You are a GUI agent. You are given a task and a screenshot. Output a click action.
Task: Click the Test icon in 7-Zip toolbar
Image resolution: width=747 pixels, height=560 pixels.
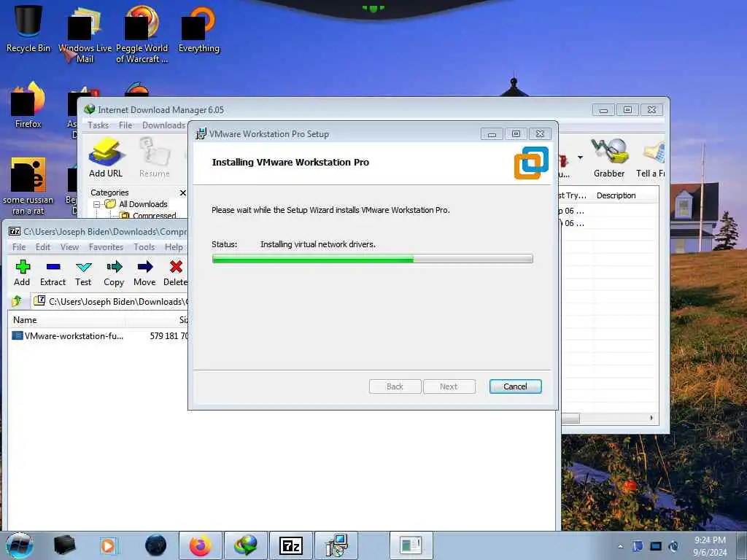(83, 273)
